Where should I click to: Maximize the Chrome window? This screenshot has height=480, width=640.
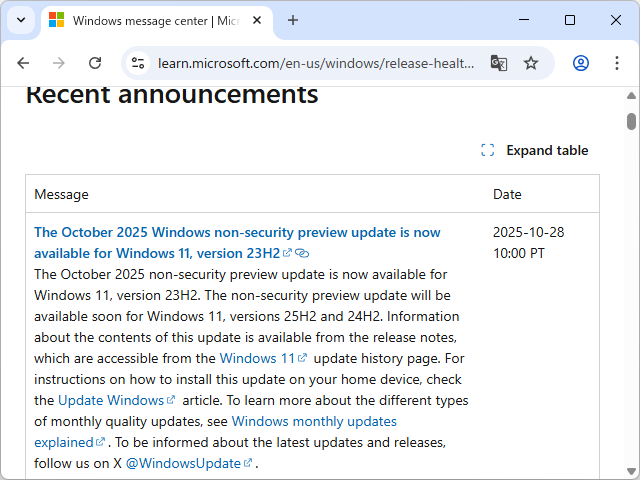(x=570, y=20)
